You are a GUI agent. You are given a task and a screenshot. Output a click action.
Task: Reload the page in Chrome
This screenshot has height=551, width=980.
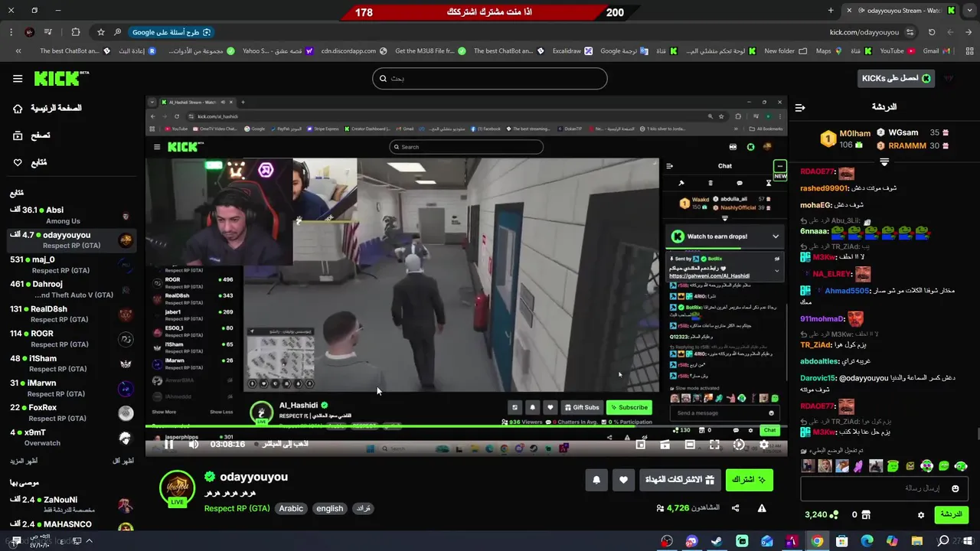[932, 32]
